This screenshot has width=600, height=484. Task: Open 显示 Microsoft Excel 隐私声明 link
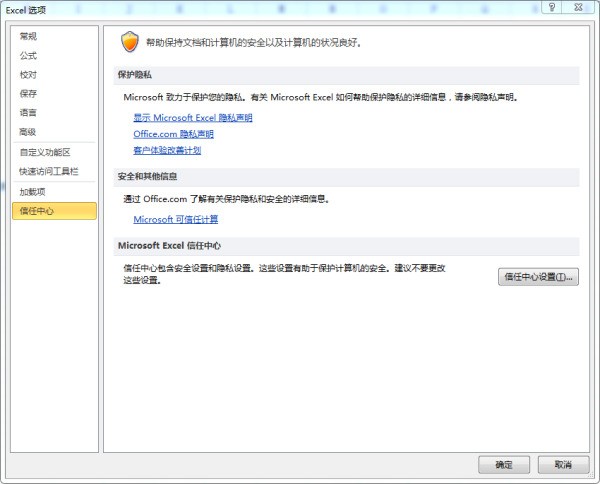[192, 118]
